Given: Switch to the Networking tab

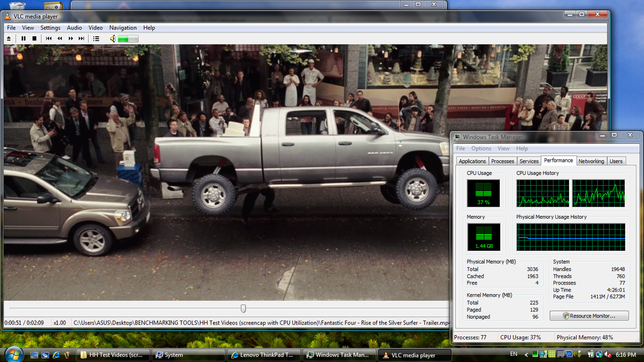Looking at the screenshot, I should click(591, 161).
